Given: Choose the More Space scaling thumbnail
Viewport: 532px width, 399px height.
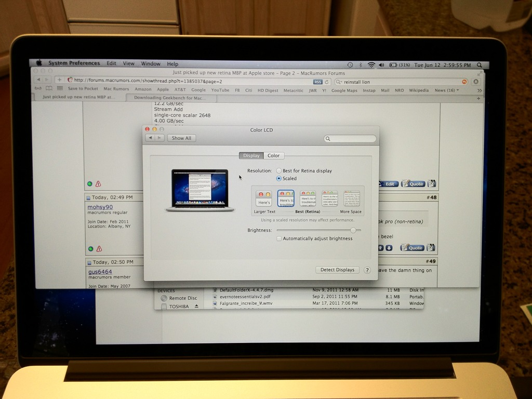Looking at the screenshot, I should pos(352,198).
